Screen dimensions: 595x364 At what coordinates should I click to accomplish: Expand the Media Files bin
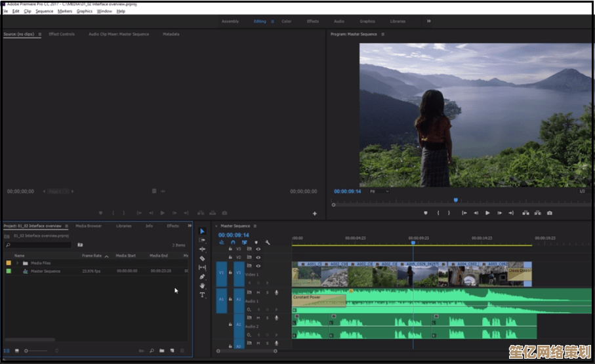[18, 263]
